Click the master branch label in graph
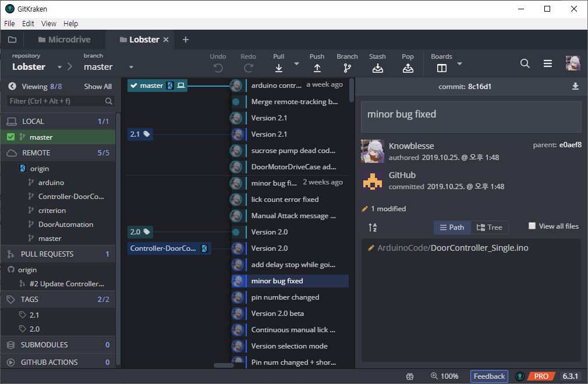Screen dimensions: 588x384 click(157, 86)
